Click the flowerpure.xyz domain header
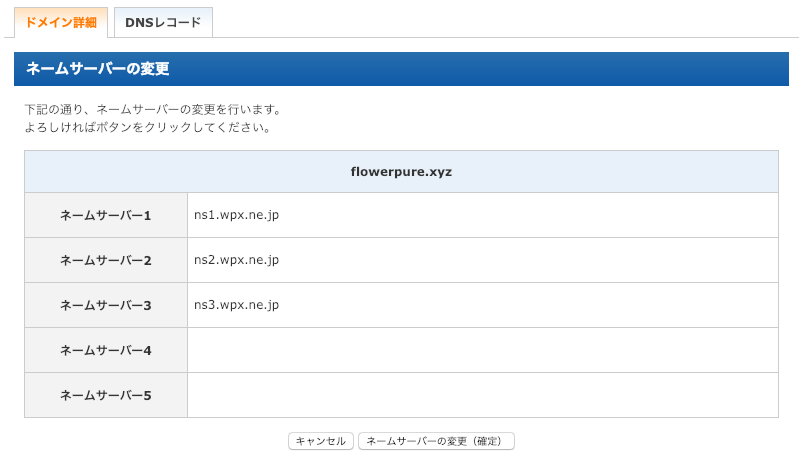This screenshot has height=471, width=805. [401, 172]
